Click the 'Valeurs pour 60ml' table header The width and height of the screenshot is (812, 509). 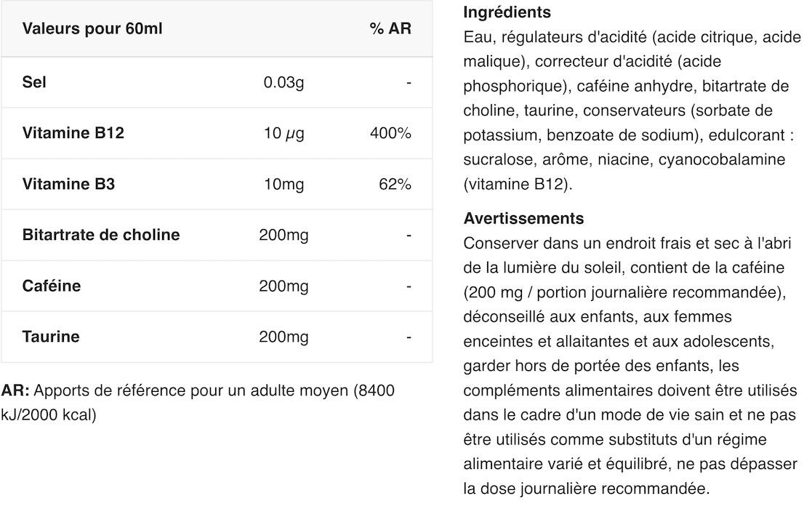[92, 28]
